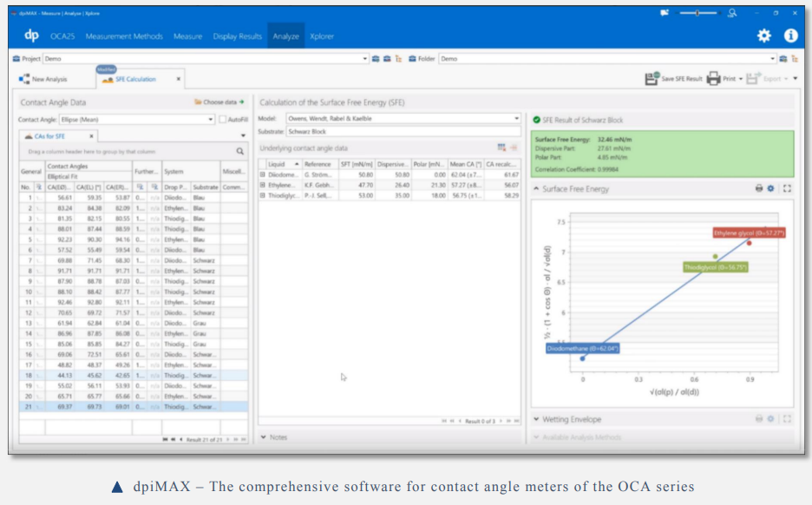812x505 pixels.
Task: Open Wetting Envelope settings gear
Action: click(x=770, y=418)
